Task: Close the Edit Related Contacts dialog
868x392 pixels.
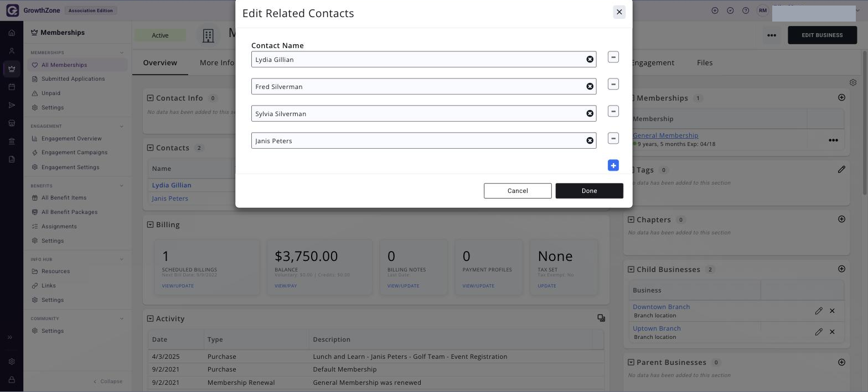Action: pyautogui.click(x=619, y=12)
